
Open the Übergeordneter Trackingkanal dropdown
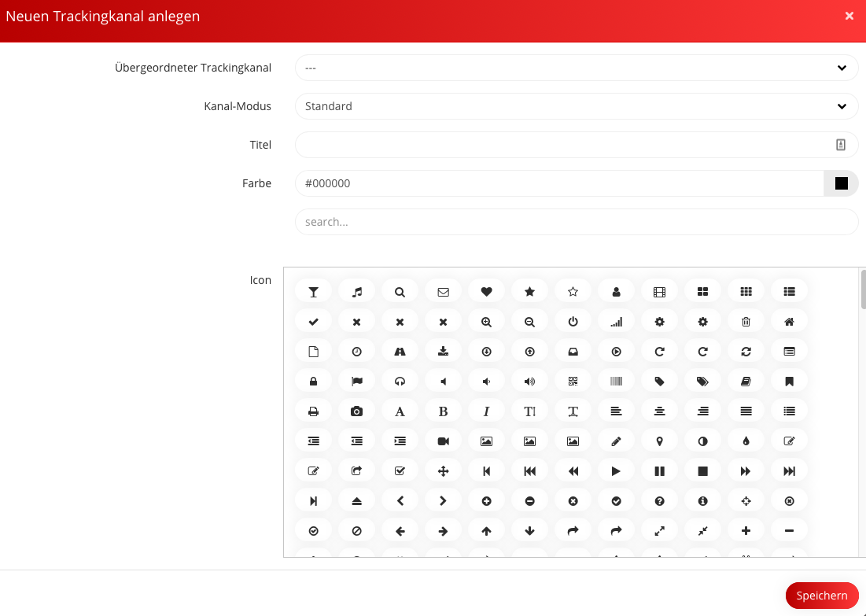pyautogui.click(x=576, y=68)
